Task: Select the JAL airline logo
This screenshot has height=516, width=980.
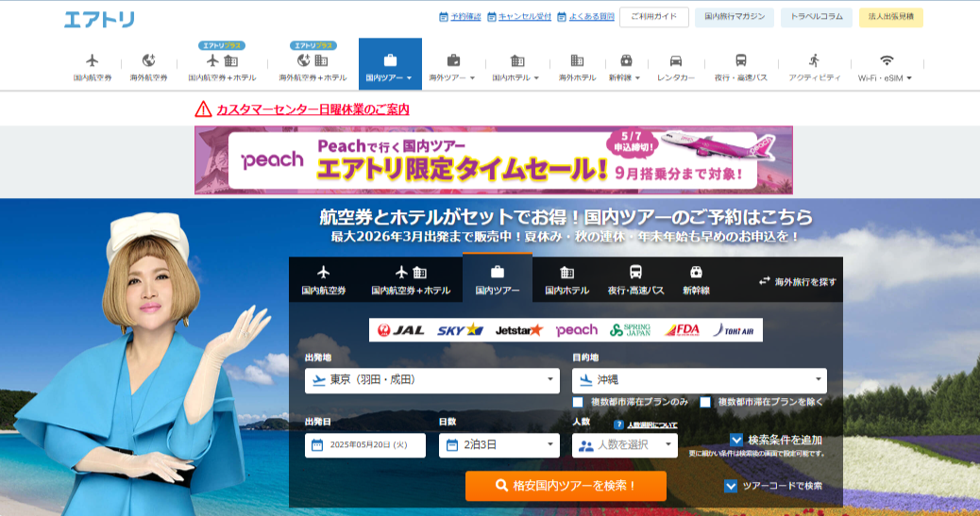Action: 400,330
